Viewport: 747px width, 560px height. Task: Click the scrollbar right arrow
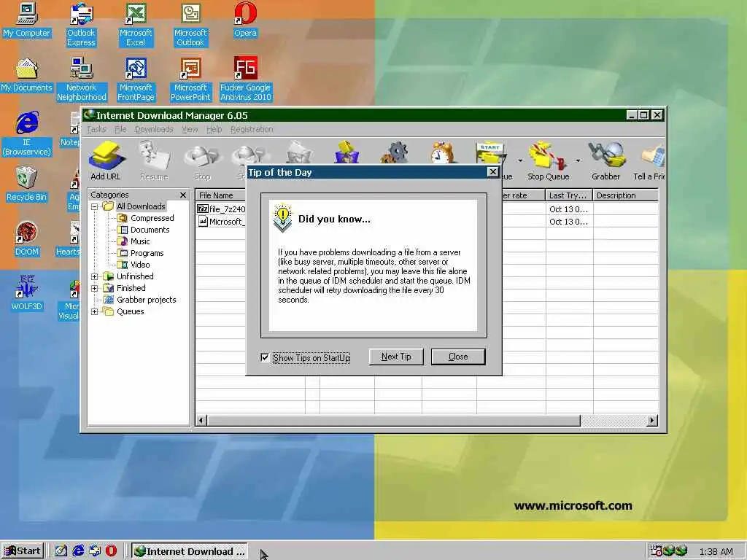651,421
